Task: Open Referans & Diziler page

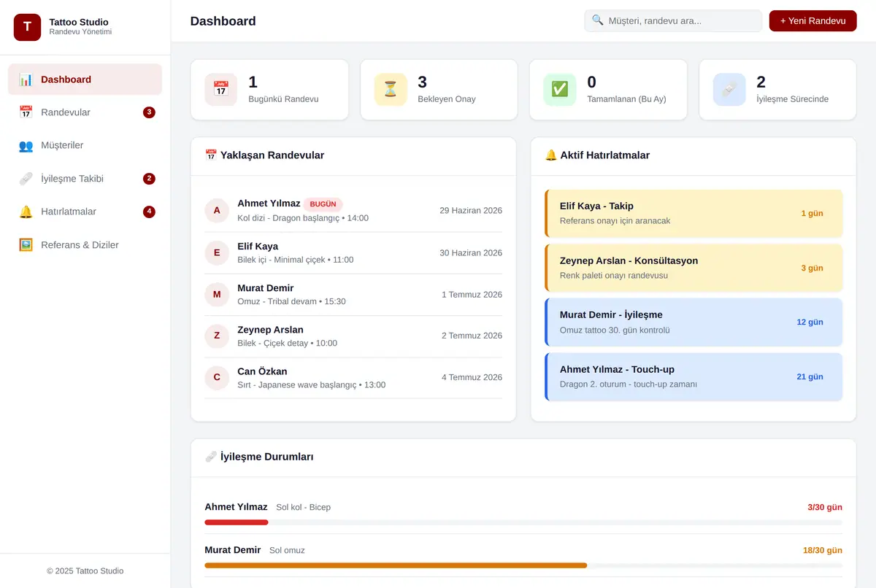Action: click(x=85, y=245)
